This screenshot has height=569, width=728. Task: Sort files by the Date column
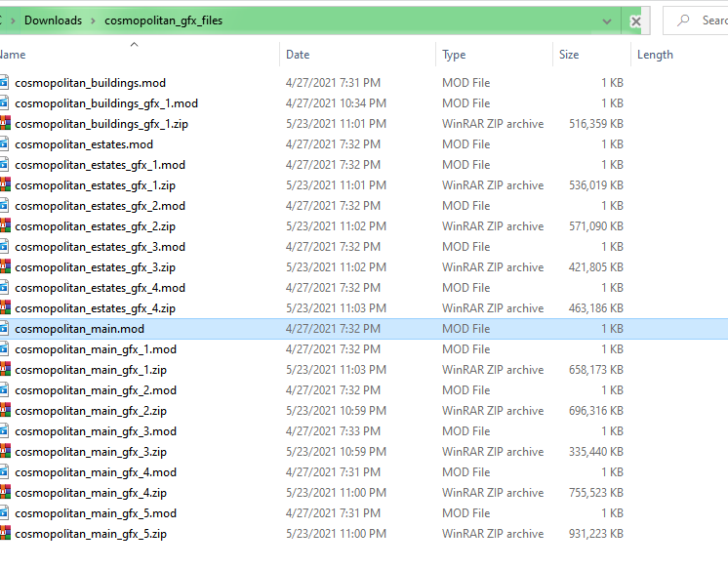(x=298, y=55)
